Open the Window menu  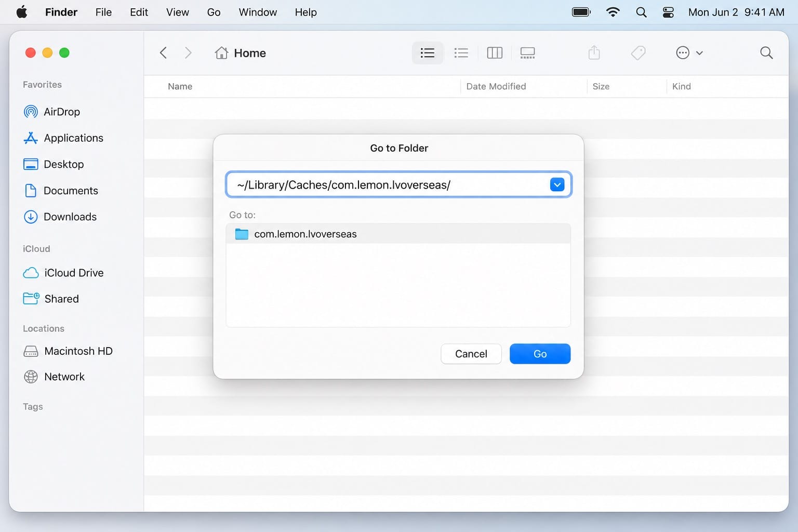click(258, 12)
